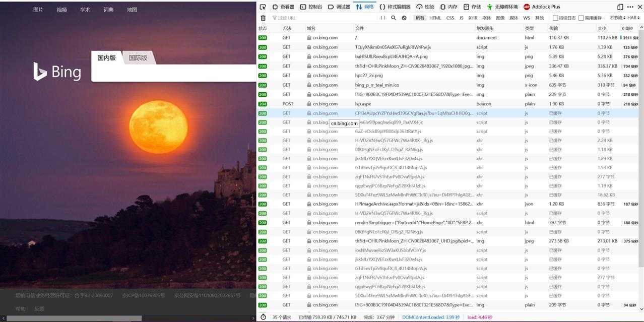Open the devtools three-dot options menu
The height and width of the screenshot is (322, 644).
click(x=630, y=7)
